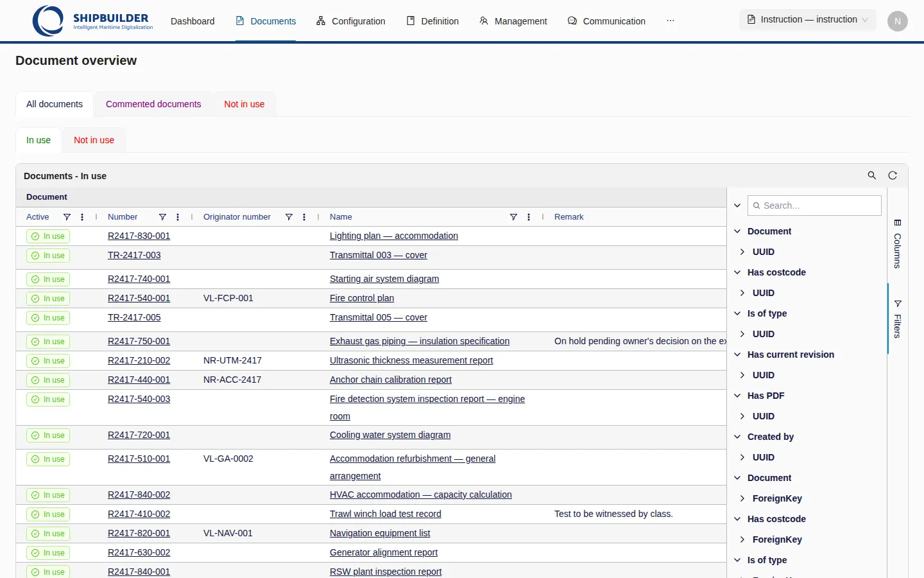Click originator number VL-NAV-001

click(228, 533)
